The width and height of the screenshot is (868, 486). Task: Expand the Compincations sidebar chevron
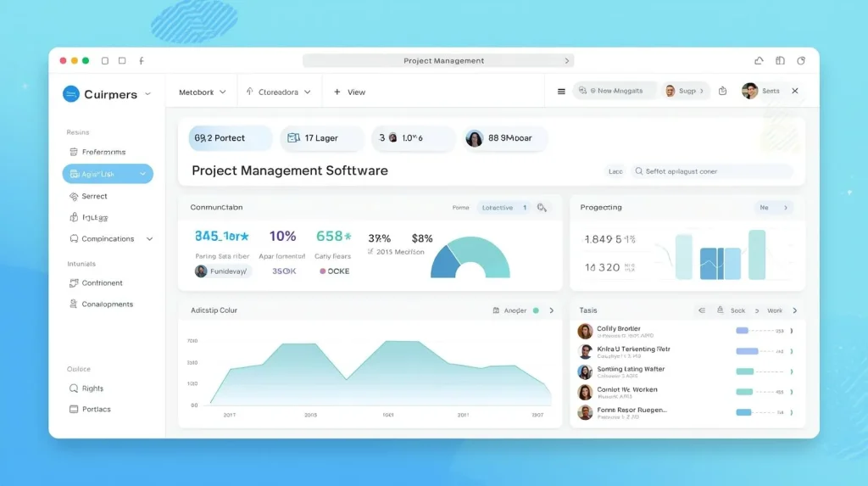pyautogui.click(x=149, y=239)
